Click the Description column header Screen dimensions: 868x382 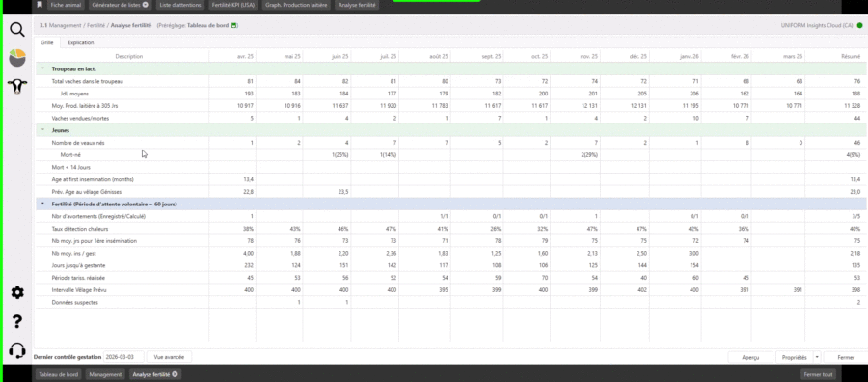(128, 57)
